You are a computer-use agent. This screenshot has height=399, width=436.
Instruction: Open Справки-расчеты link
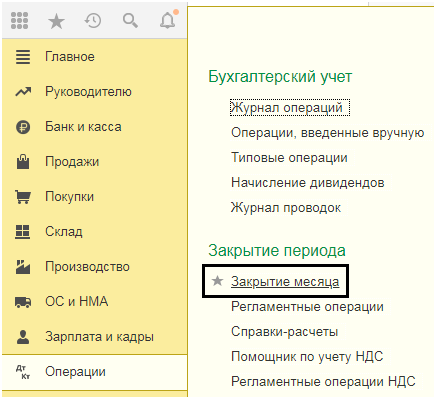click(284, 332)
